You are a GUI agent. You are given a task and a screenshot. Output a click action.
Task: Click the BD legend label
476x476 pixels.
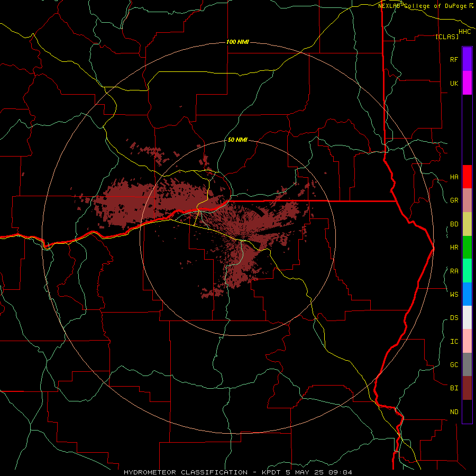point(454,224)
